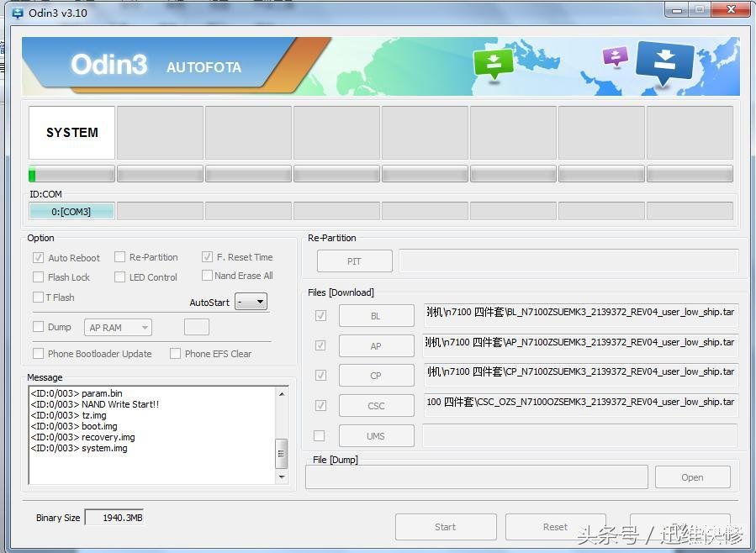Click the green download bubble icon in banner
This screenshot has height=553, width=756.
pos(494,63)
